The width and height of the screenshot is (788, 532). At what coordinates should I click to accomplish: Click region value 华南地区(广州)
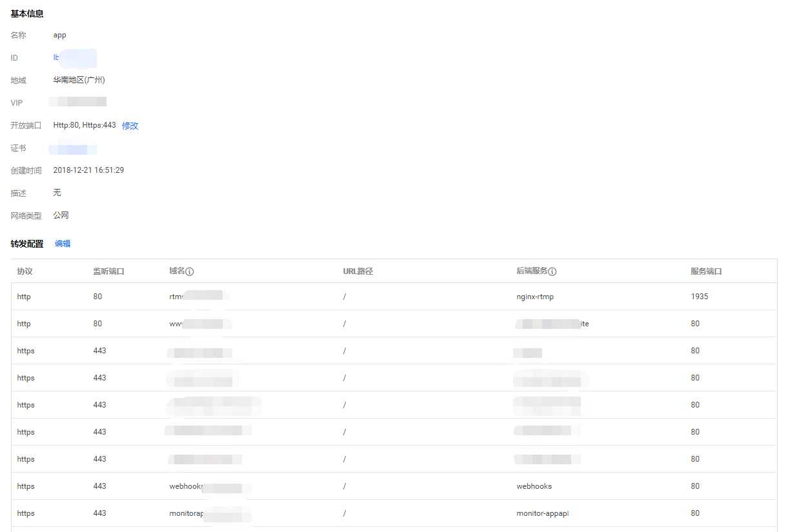tap(79, 81)
